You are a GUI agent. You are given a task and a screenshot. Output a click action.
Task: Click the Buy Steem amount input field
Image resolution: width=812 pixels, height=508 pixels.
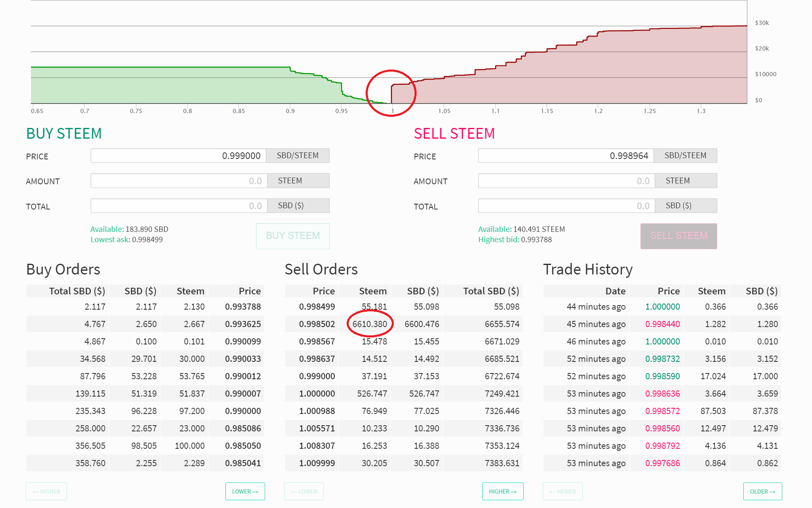pyautogui.click(x=179, y=181)
